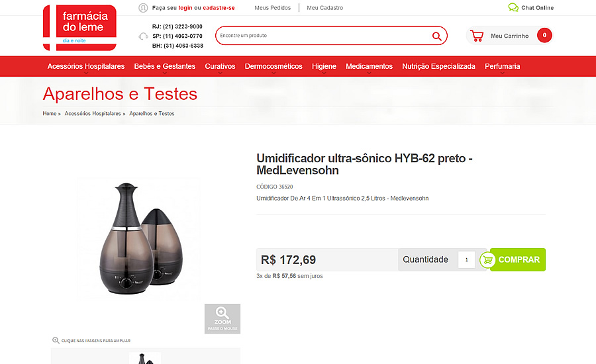Open Meus Pedidos link

tap(273, 7)
